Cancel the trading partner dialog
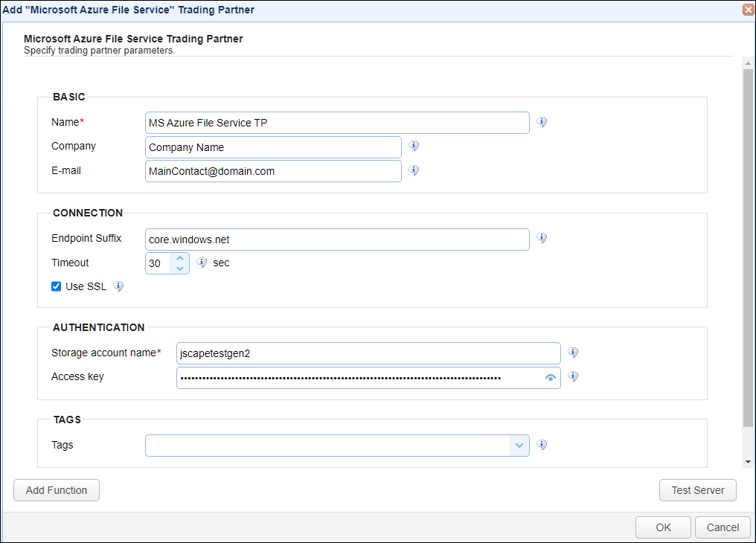This screenshot has width=756, height=543. [x=723, y=527]
